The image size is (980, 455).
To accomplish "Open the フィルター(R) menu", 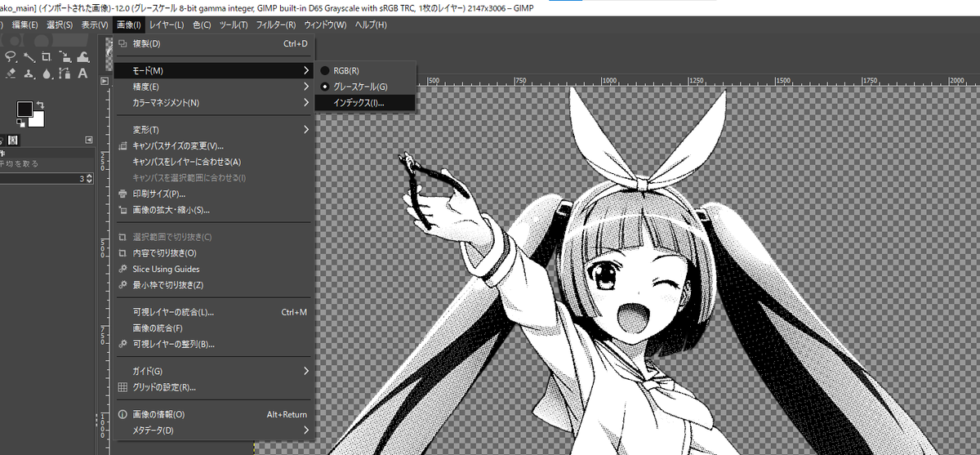I will pos(275,25).
